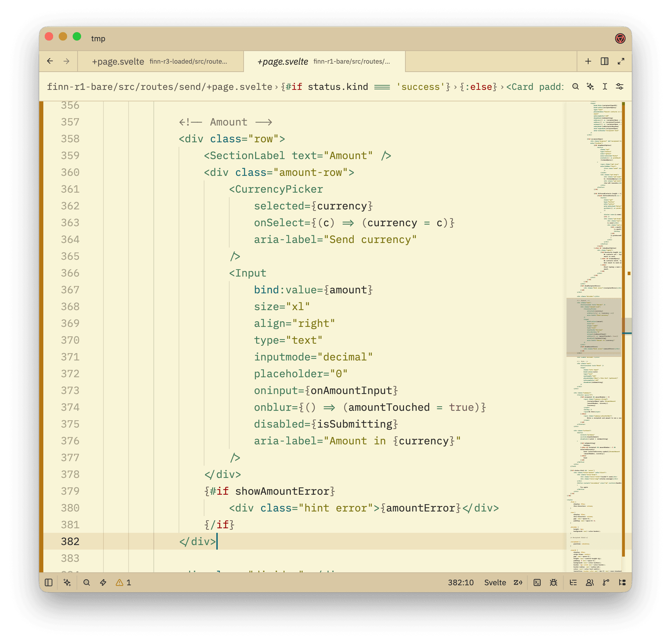Zoom the pane with the expand arrows icon
671x644 pixels.
621,61
